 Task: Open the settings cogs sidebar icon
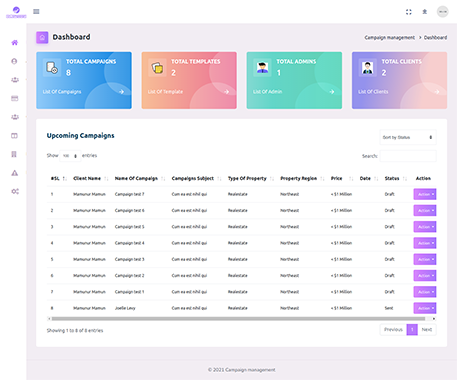tap(15, 191)
